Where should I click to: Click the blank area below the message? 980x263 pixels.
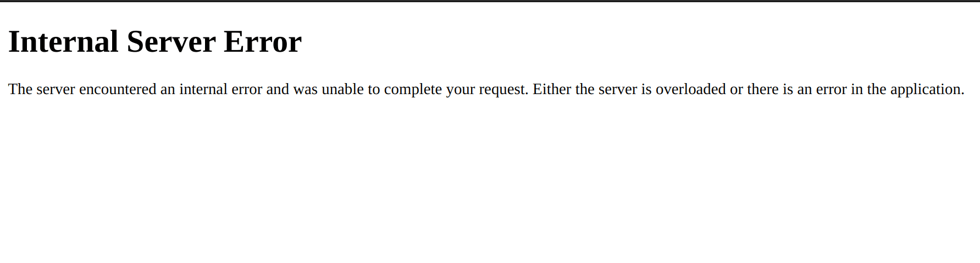490,182
